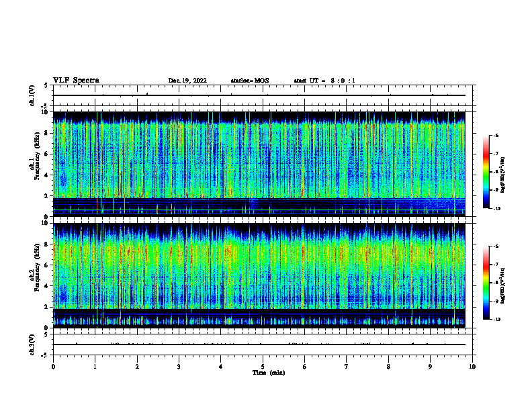Click time axis tick label "9"
Image resolution: width=532 pixels, height=411 pixels.
430,367
